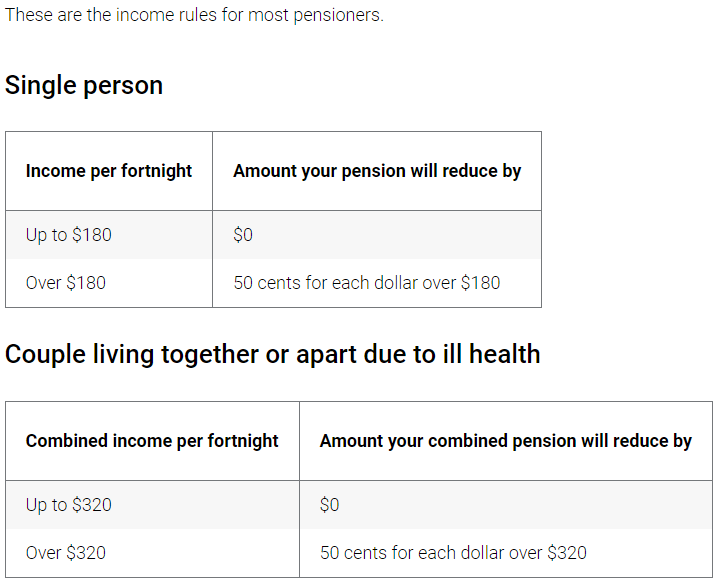Click the 'Couple living together or apart' heading

point(272,355)
